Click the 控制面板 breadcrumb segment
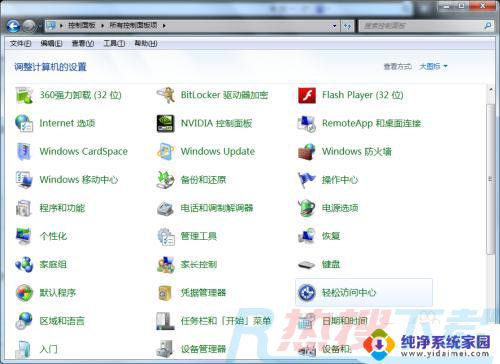This screenshot has width=500, height=364. point(82,25)
